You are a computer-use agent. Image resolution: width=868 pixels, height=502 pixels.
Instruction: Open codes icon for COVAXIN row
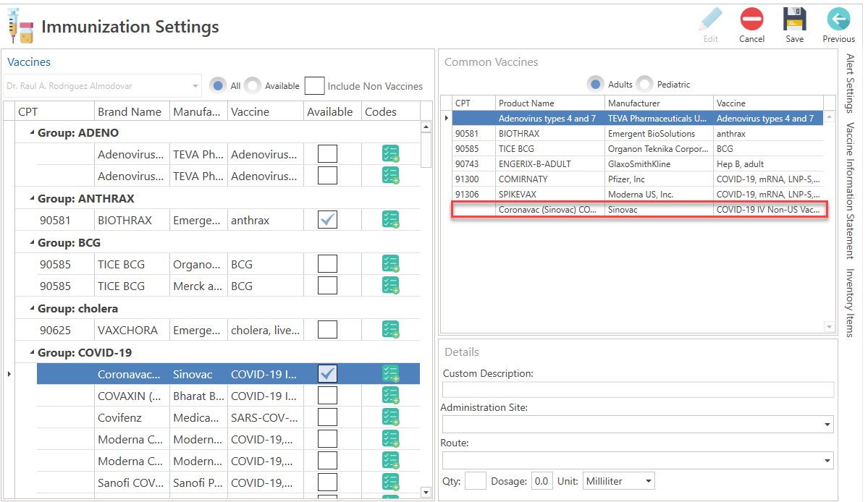point(391,395)
